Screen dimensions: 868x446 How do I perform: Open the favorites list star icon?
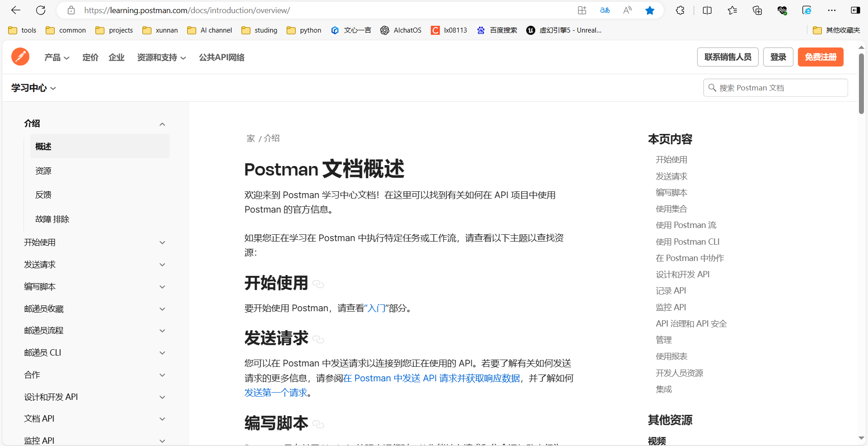tap(732, 10)
